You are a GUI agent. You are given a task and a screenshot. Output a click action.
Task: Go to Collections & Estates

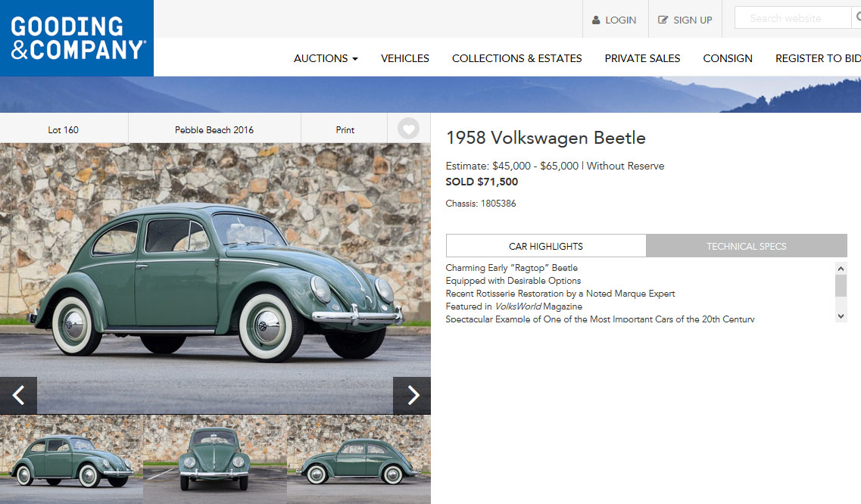click(x=516, y=58)
